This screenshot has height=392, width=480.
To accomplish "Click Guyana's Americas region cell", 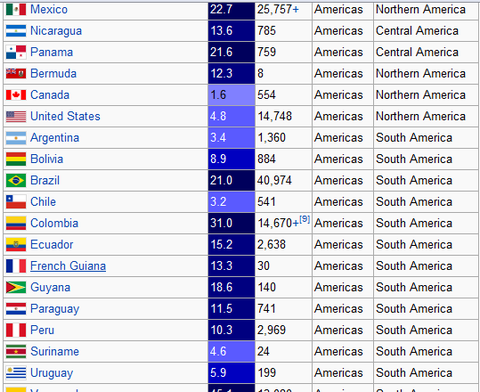I will [343, 287].
